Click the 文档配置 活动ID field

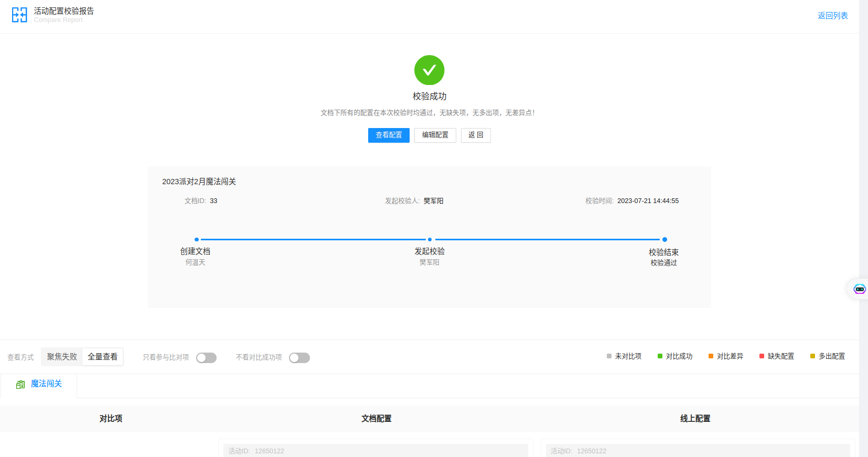(376, 451)
